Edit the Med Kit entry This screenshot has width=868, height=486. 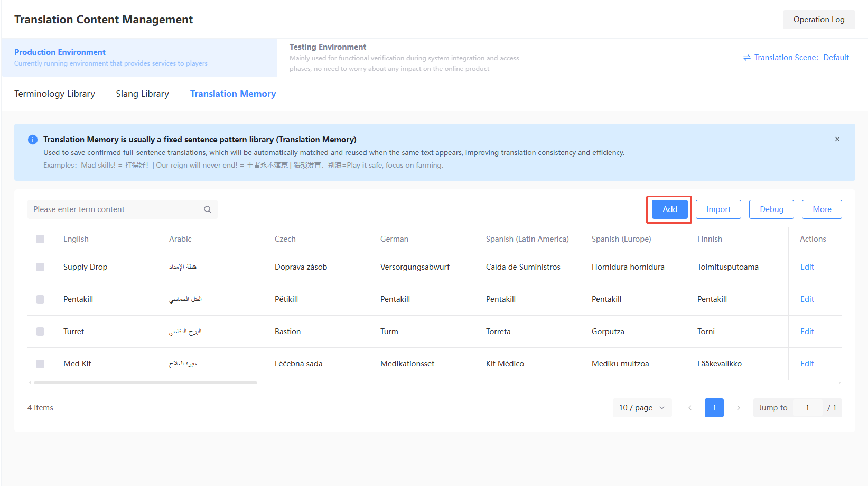pyautogui.click(x=807, y=364)
